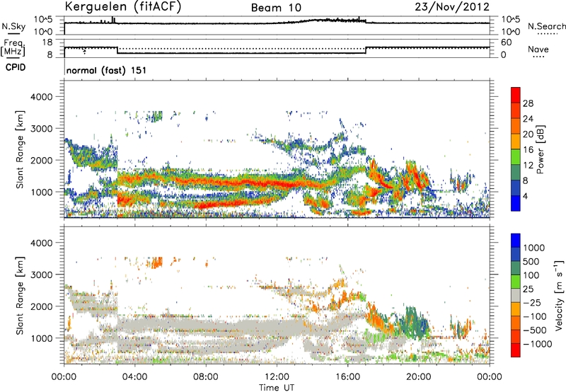566x392 pixels.
Task: Select the 'Velocity [m s-1]' colorbar title
Action: coord(559,295)
